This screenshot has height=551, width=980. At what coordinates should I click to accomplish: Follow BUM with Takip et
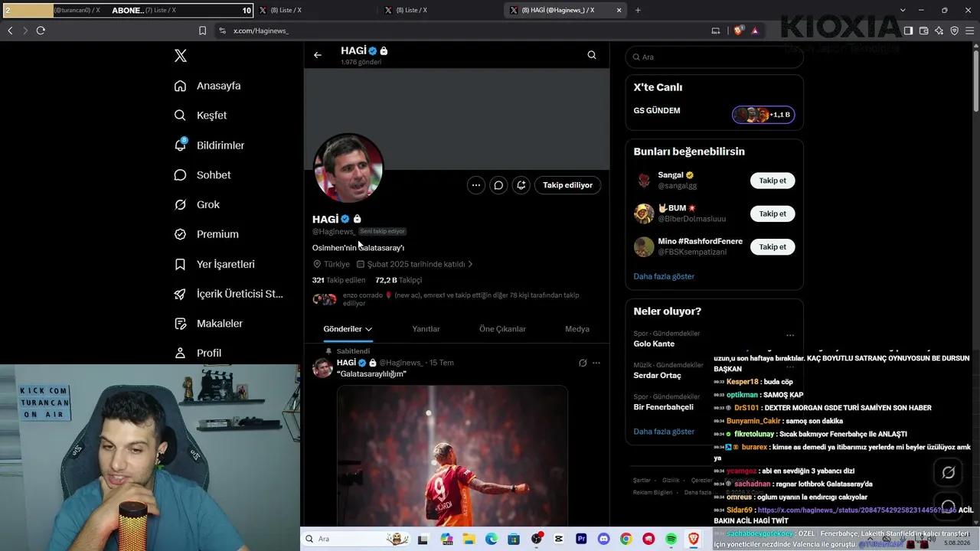pos(773,214)
